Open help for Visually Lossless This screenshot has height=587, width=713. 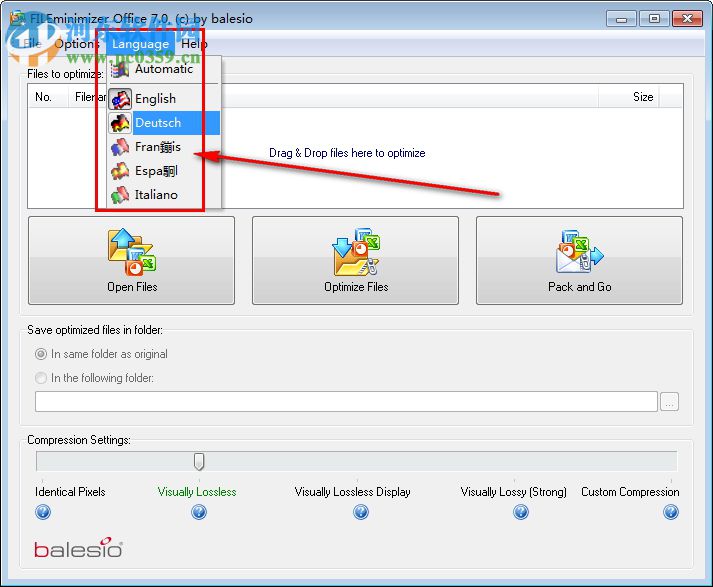pyautogui.click(x=199, y=512)
